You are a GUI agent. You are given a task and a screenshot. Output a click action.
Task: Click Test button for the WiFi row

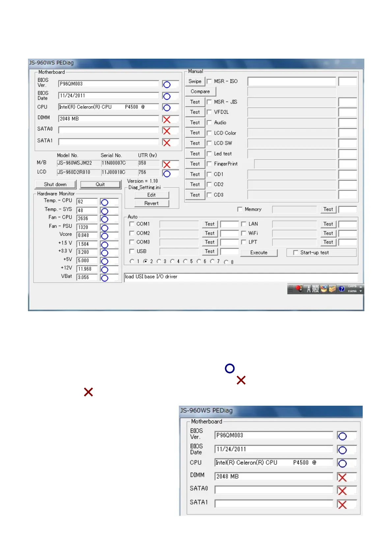(x=328, y=233)
